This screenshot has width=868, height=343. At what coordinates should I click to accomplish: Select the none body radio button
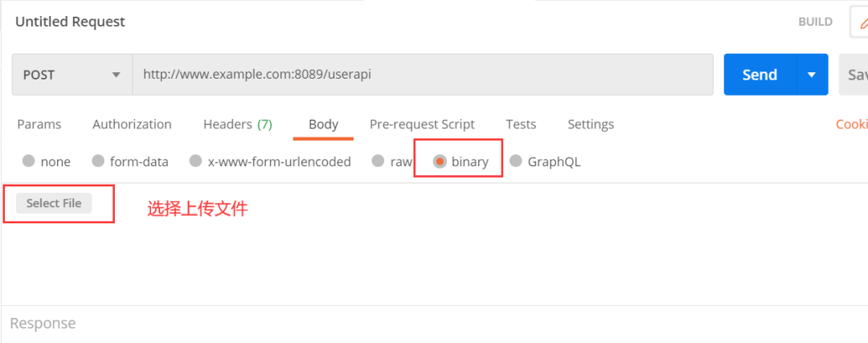pyautogui.click(x=28, y=161)
